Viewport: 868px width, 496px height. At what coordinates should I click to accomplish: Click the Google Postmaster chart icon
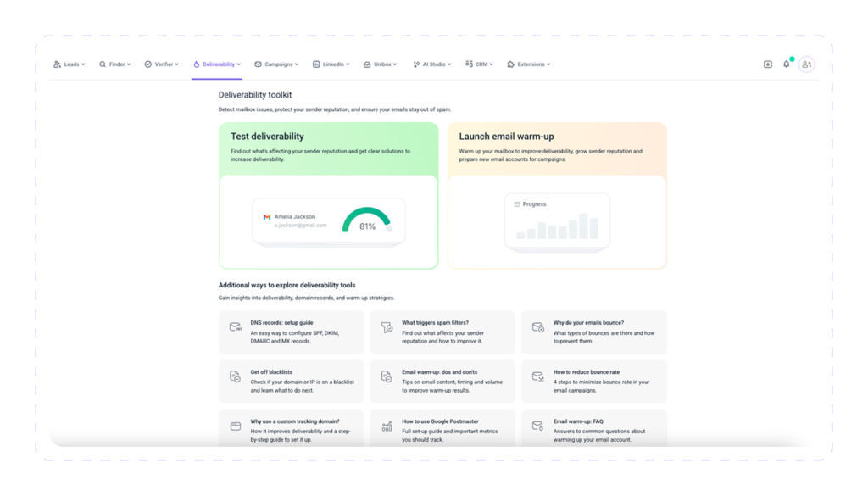[x=387, y=426]
